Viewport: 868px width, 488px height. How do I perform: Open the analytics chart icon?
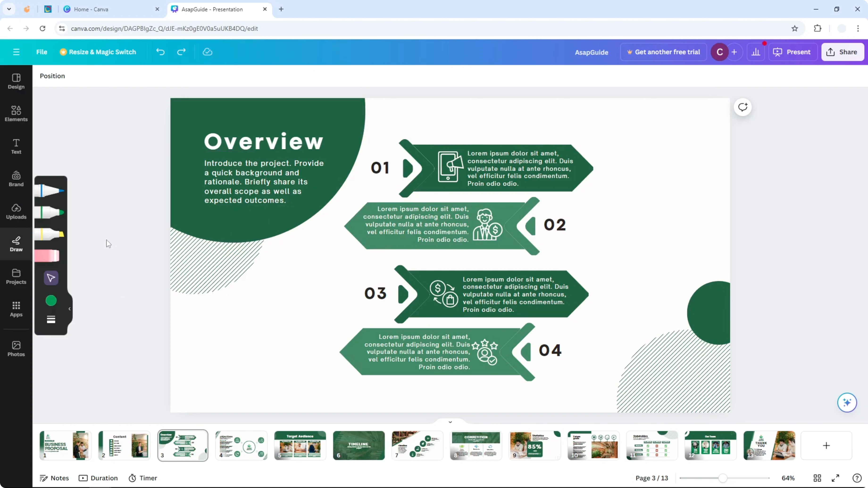[x=756, y=52]
